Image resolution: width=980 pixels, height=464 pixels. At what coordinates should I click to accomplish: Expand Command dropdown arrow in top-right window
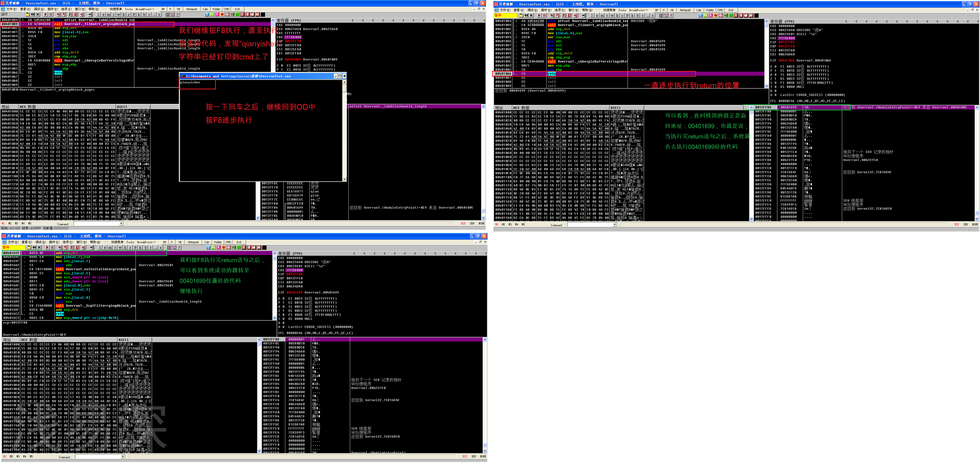point(615,225)
